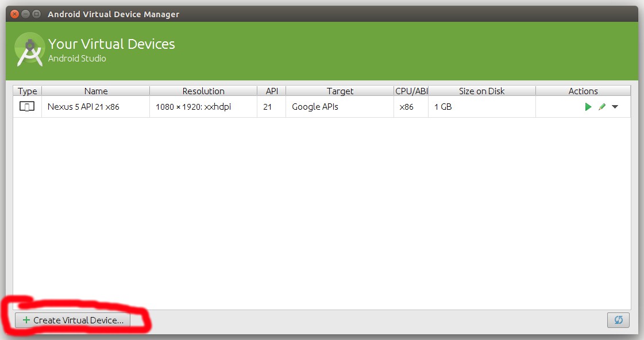Open the actions dropdown arrow for Nexus 5
644x340 pixels.
point(615,107)
